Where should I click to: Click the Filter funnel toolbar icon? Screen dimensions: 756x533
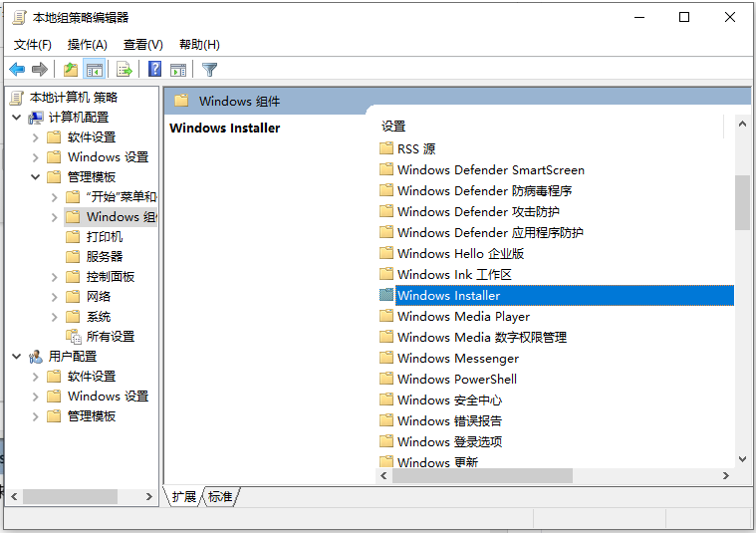[x=209, y=70]
